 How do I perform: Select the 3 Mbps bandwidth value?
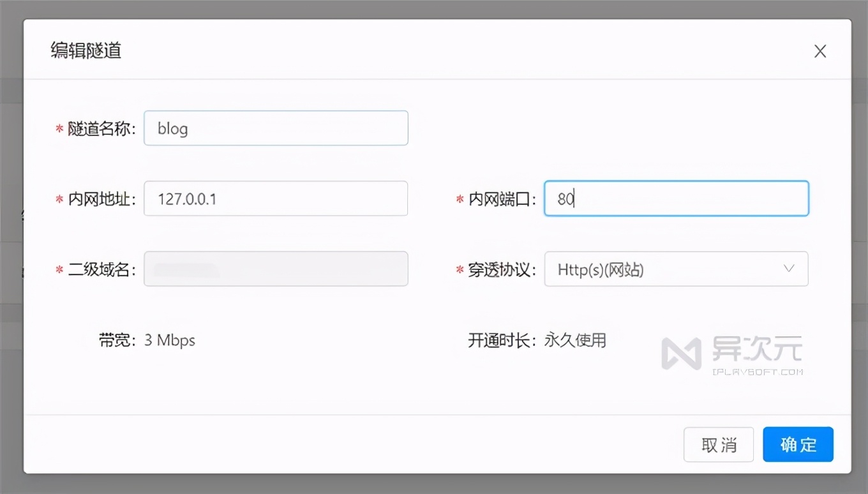coord(170,340)
